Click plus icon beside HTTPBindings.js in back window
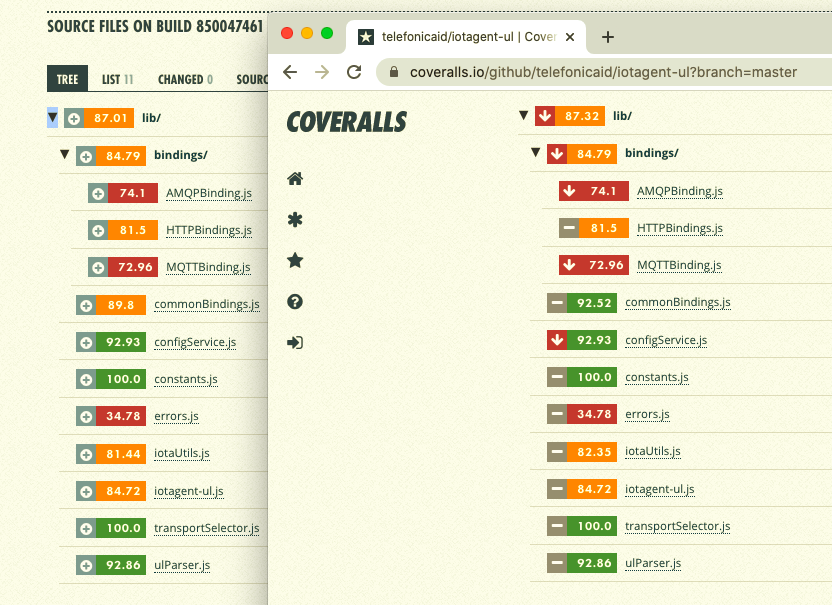 pyautogui.click(x=98, y=230)
